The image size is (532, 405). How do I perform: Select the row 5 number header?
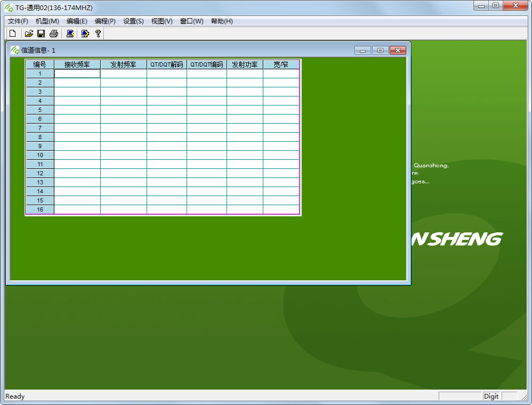point(40,110)
